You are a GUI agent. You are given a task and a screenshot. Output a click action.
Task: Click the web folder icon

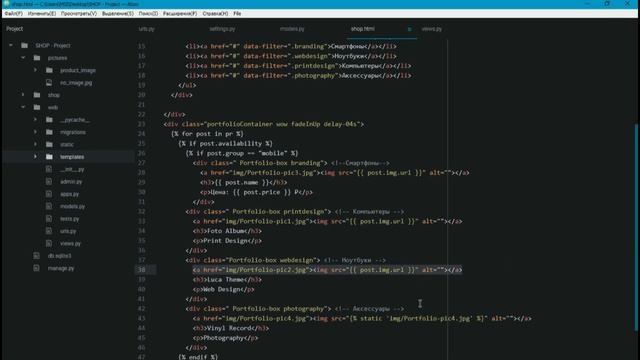[x=37, y=107]
